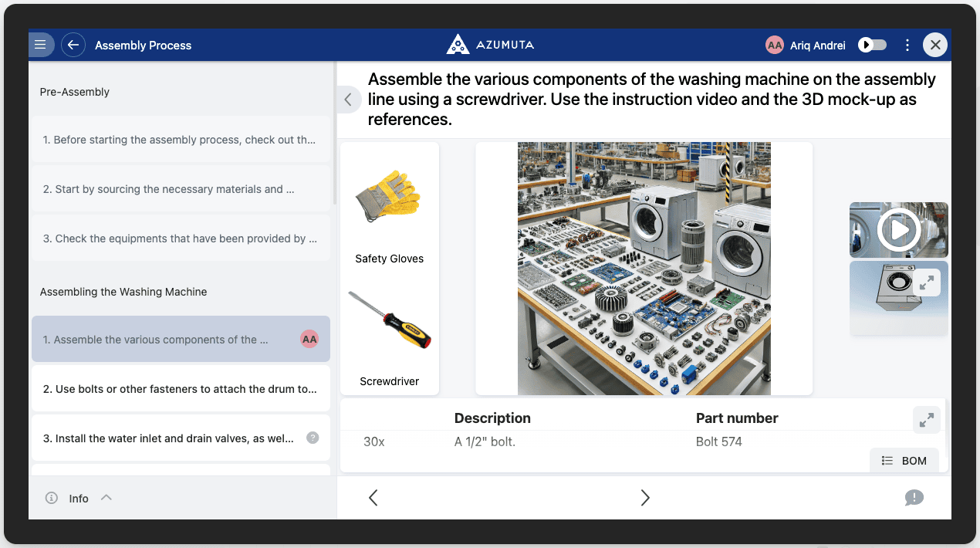Go to next step with right arrow
The width and height of the screenshot is (980, 548).
(645, 498)
